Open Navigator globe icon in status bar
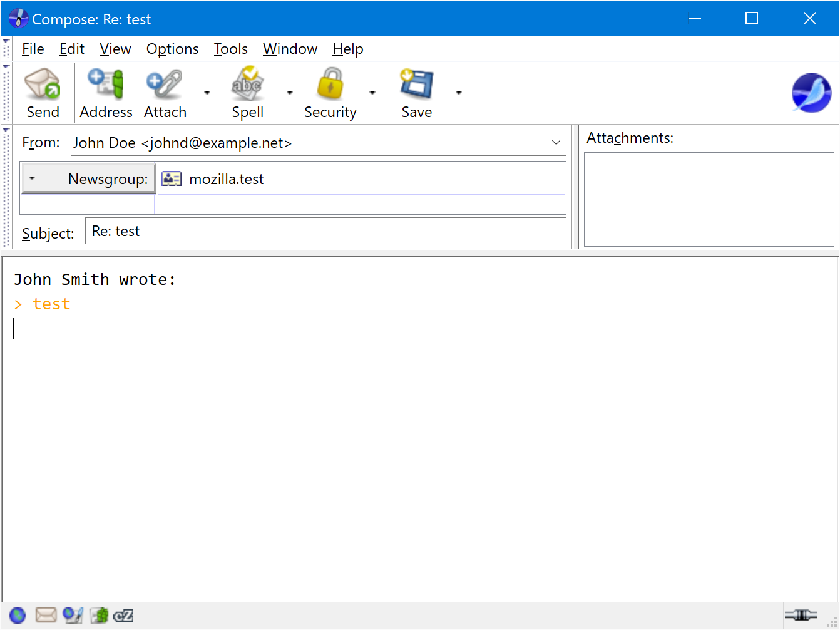The height and width of the screenshot is (630, 840). (17, 615)
